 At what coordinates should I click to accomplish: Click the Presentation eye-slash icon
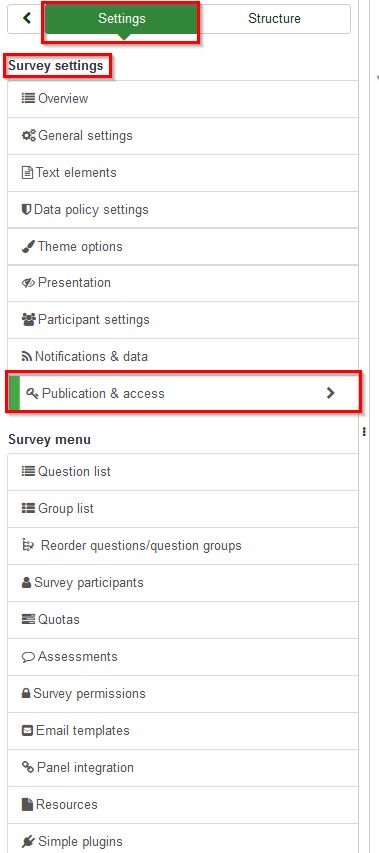pyautogui.click(x=28, y=283)
